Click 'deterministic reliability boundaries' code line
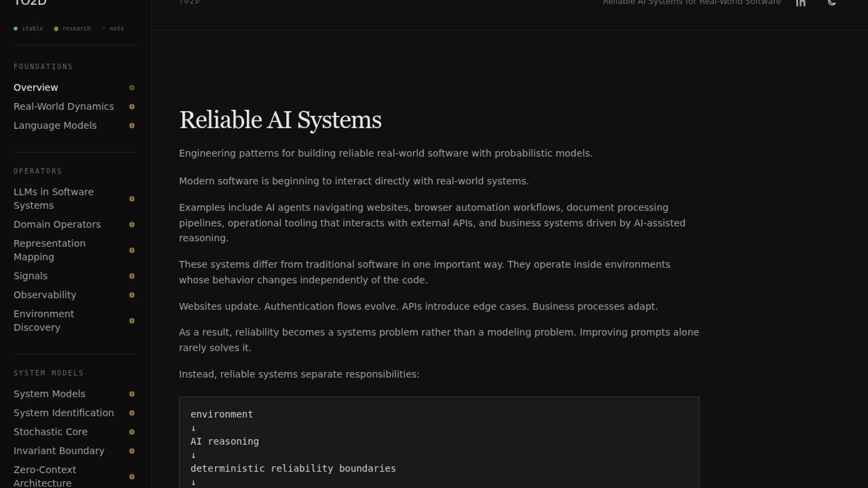Screen dimensions: 868x488 tap(293, 469)
